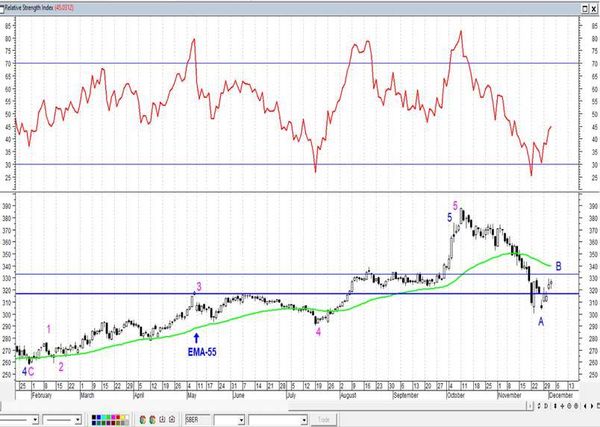The image size is (600, 427).
Task: Maximize the Relative Strength Index pane
Action: pos(585,9)
